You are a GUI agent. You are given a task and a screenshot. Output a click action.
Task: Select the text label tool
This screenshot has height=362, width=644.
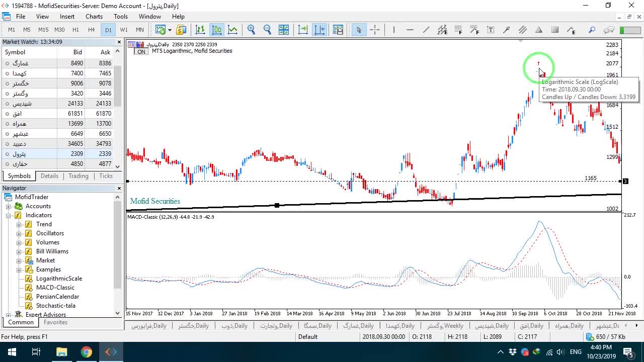pos(491,30)
